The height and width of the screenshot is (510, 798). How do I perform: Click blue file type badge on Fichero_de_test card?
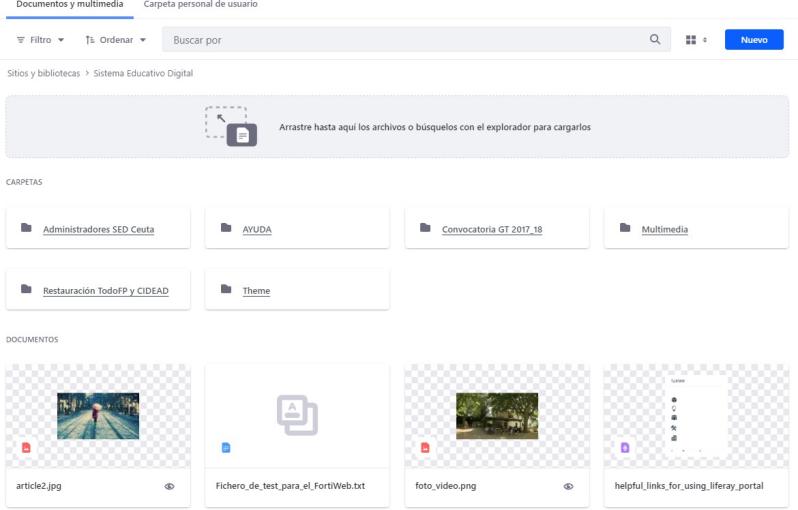(226, 447)
